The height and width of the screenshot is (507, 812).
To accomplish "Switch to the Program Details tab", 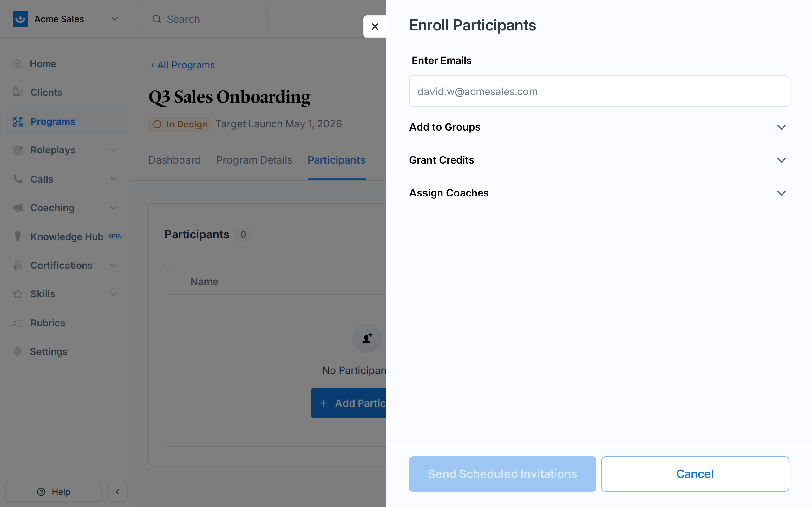I will [254, 160].
